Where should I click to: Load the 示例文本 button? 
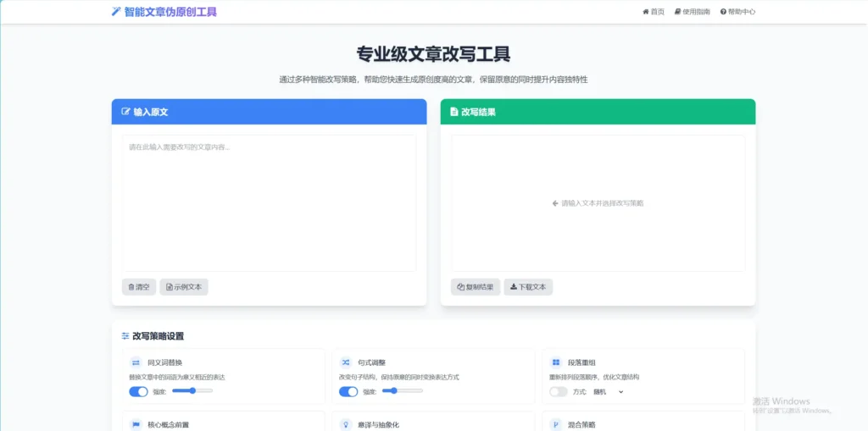tap(184, 287)
